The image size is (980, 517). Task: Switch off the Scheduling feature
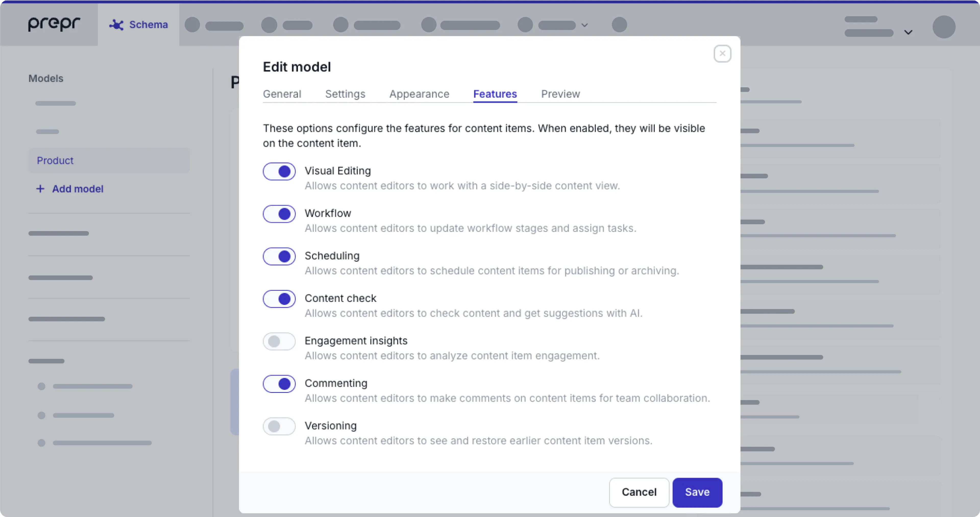(x=279, y=257)
